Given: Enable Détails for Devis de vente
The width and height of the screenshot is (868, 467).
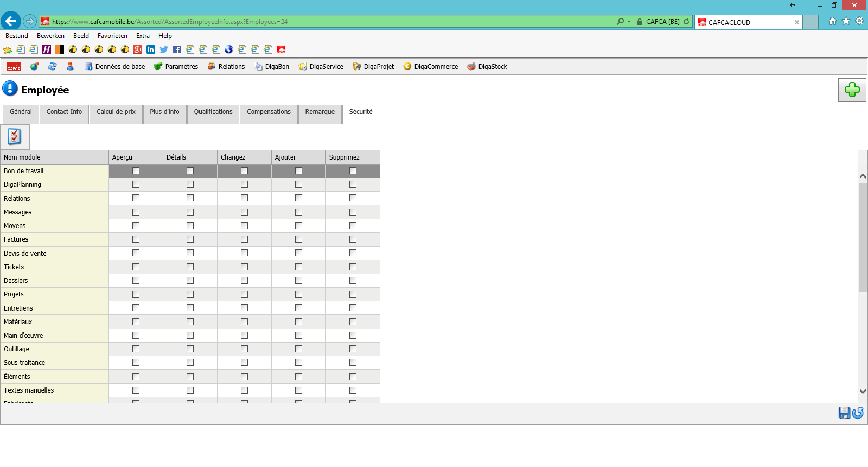Looking at the screenshot, I should coord(190,253).
